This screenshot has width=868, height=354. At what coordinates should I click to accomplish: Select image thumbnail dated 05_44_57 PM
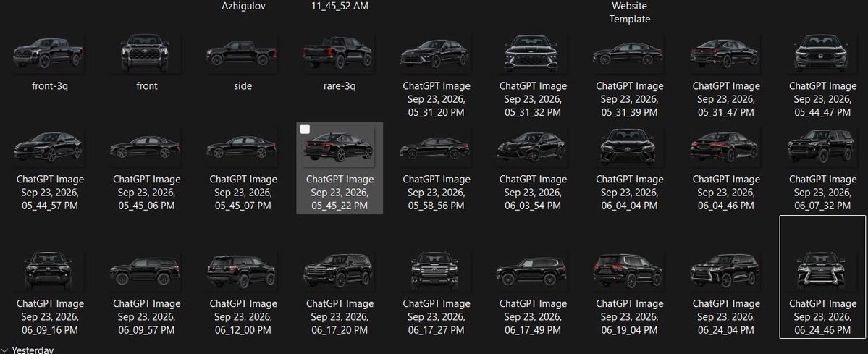pos(49,147)
